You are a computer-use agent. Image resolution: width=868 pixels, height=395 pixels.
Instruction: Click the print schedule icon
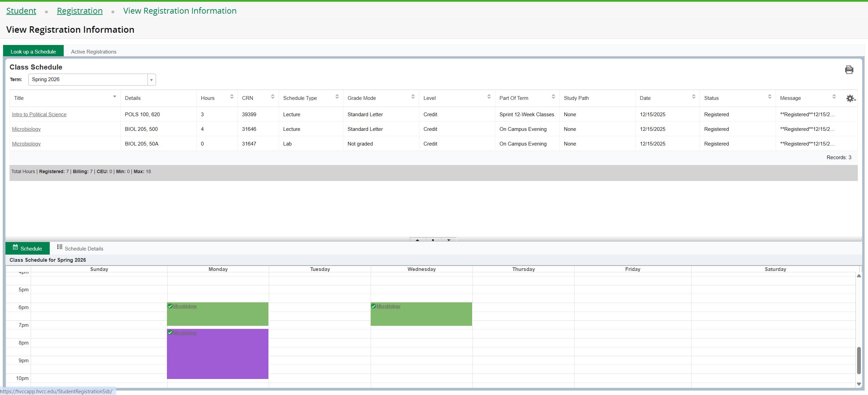click(x=849, y=70)
